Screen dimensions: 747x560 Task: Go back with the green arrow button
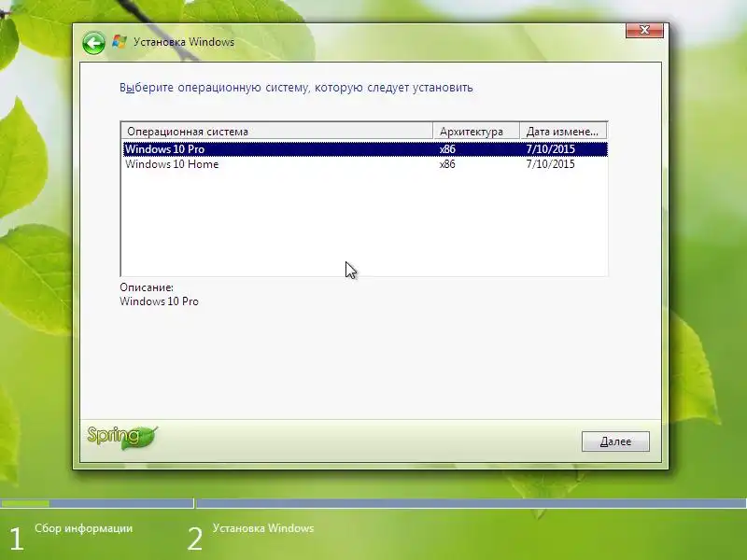point(94,43)
